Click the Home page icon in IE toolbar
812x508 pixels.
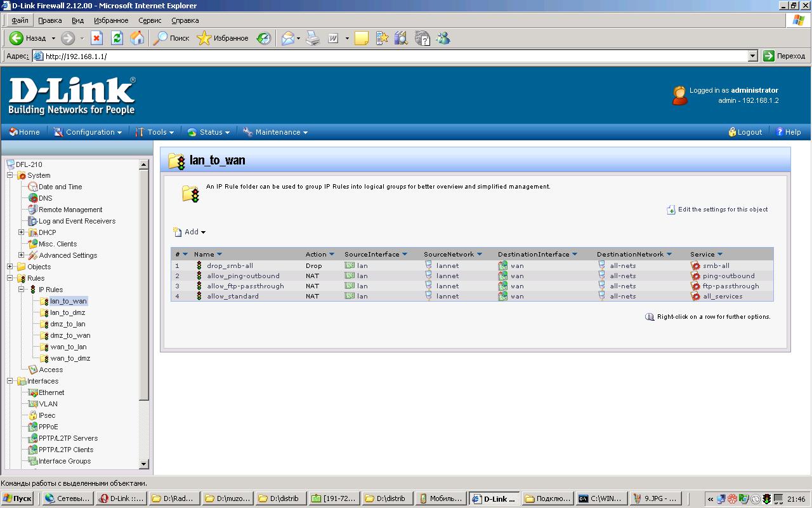[x=137, y=38]
